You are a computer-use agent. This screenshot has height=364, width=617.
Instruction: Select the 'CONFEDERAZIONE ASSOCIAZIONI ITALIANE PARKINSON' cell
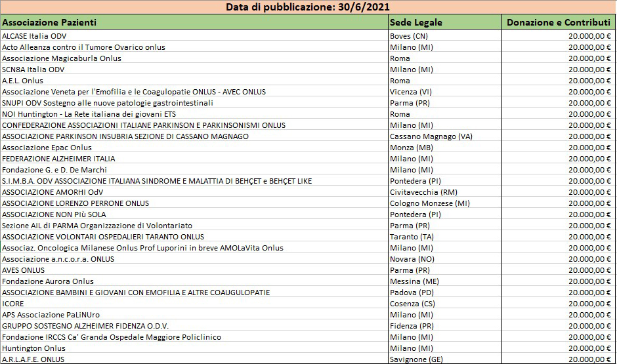(194, 125)
